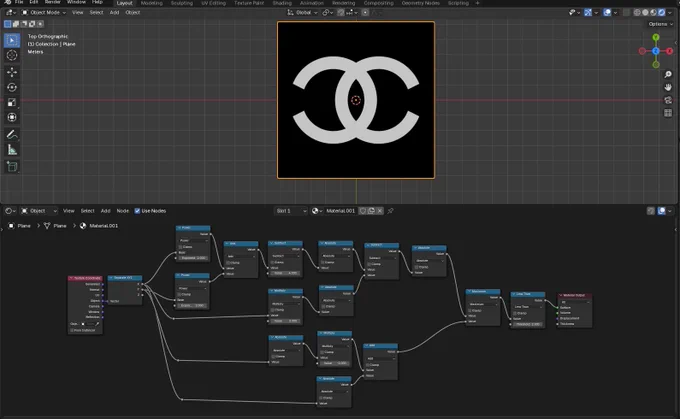Viewport: 680px width, 419px height.
Task: Open the Add menu in node editor header
Action: coord(105,211)
